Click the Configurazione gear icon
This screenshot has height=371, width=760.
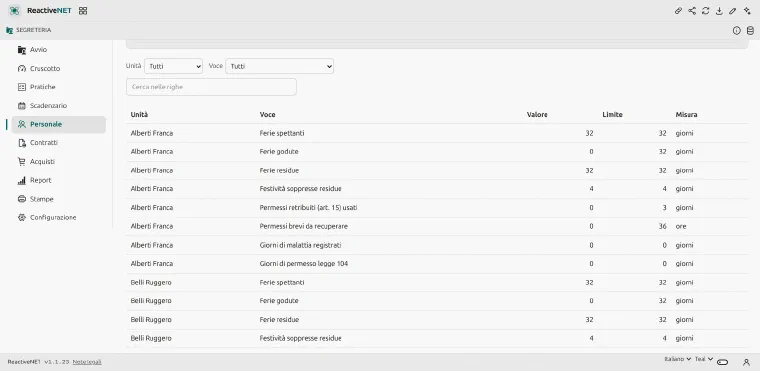(x=21, y=218)
